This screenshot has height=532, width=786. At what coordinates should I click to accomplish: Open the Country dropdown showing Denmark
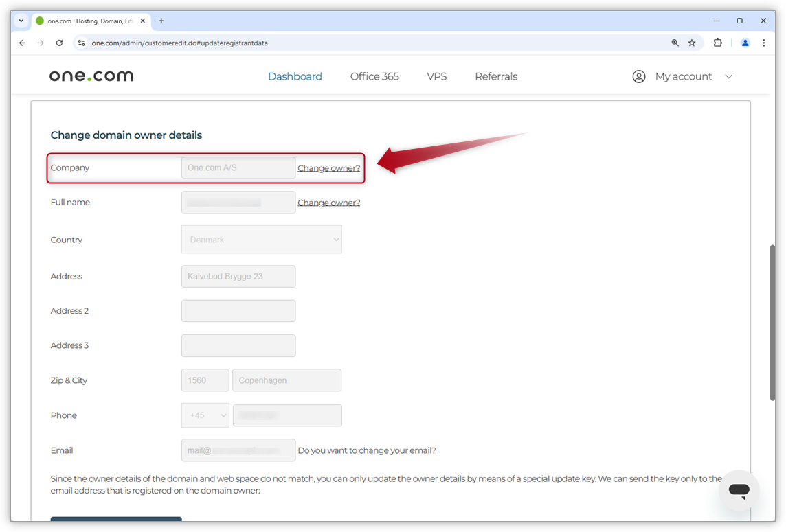[x=261, y=240]
